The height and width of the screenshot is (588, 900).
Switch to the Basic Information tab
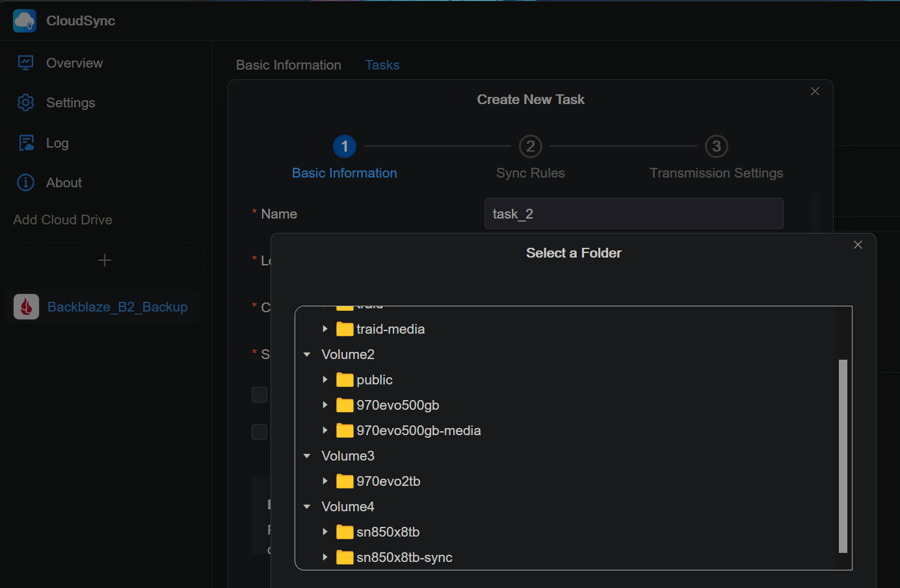point(289,65)
